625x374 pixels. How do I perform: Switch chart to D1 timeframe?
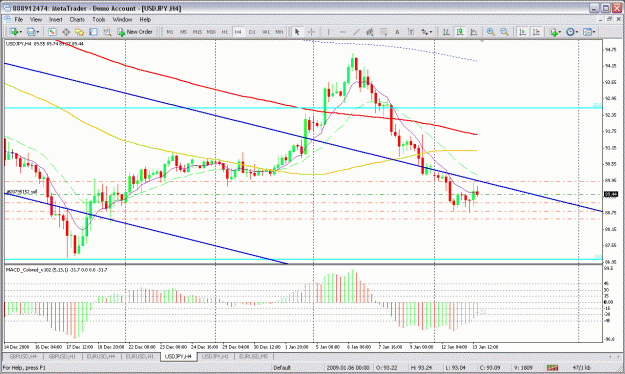point(252,32)
